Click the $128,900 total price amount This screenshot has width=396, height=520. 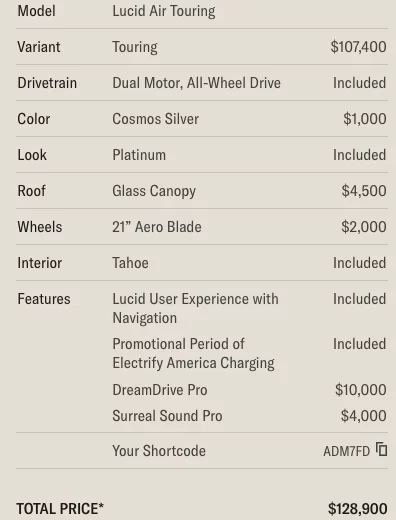point(357,509)
